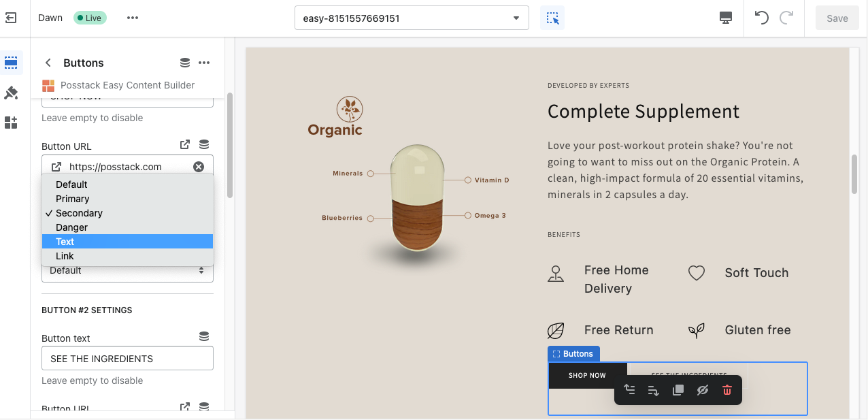Open Theme settings paintbrush icon
This screenshot has height=420, width=868.
click(x=11, y=93)
